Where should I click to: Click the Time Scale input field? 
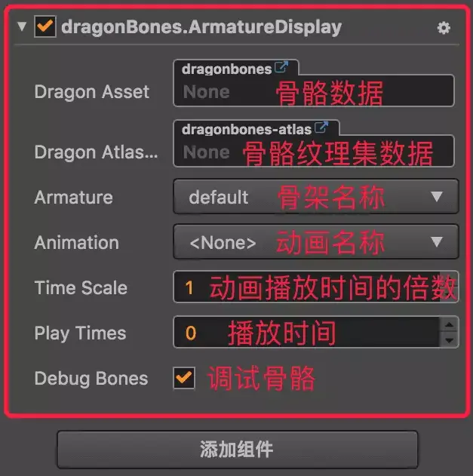[x=316, y=287]
